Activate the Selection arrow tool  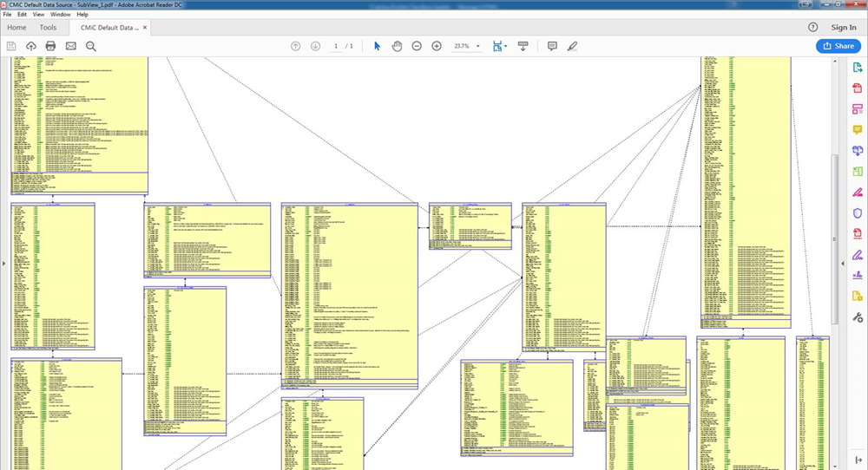coord(377,47)
